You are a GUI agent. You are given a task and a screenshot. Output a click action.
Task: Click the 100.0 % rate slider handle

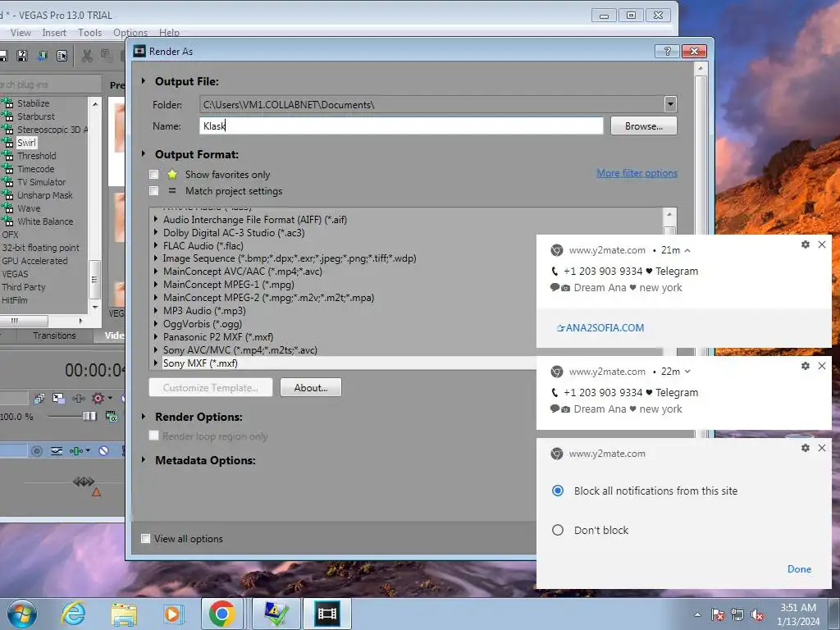click(89, 416)
